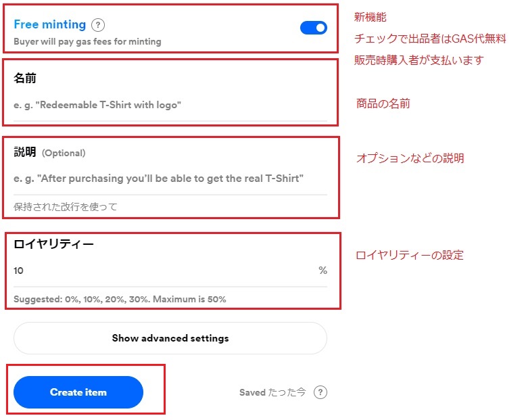Click the 説明 (Optional) label
The image size is (524, 420).
click(x=49, y=152)
